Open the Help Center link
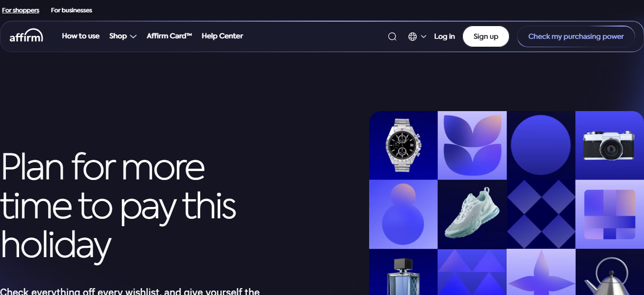 tap(222, 36)
